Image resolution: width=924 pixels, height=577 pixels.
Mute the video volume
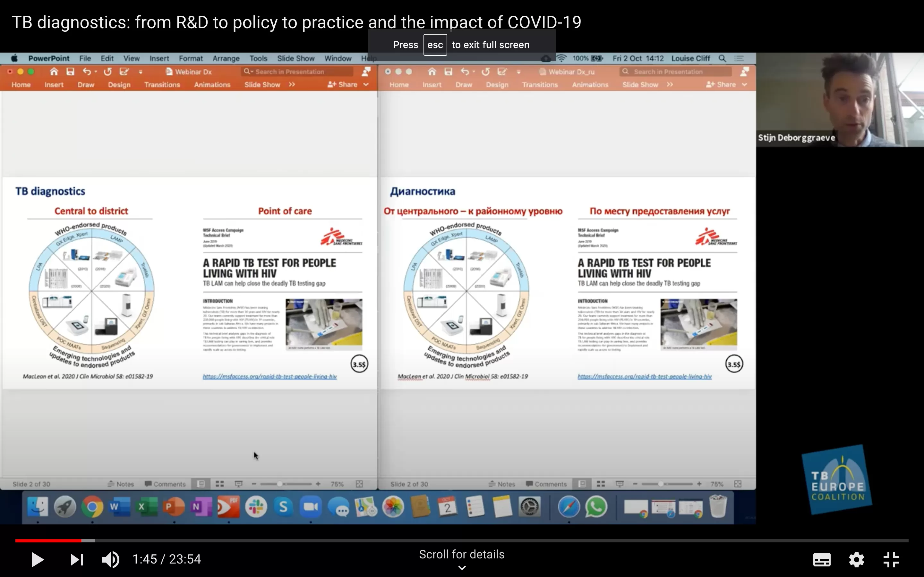pyautogui.click(x=110, y=559)
